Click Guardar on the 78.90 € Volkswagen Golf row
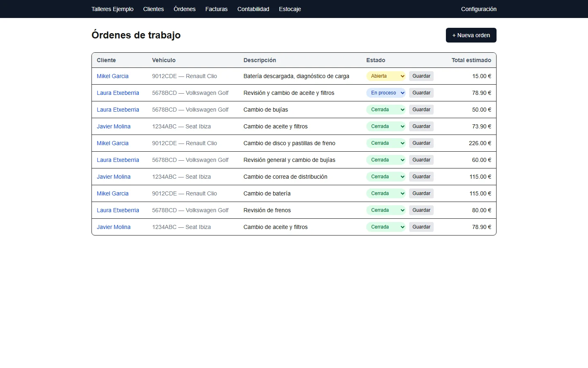This screenshot has width=588, height=368. pyautogui.click(x=421, y=93)
